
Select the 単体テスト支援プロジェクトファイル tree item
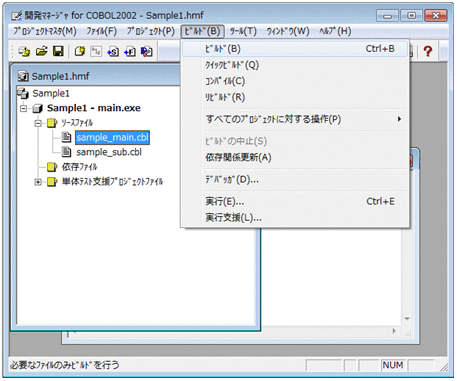113,182
